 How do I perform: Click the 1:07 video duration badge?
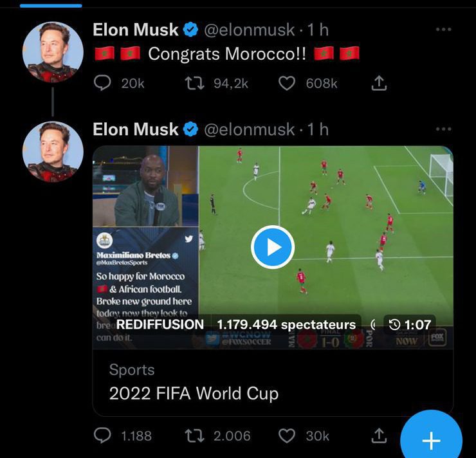(410, 325)
